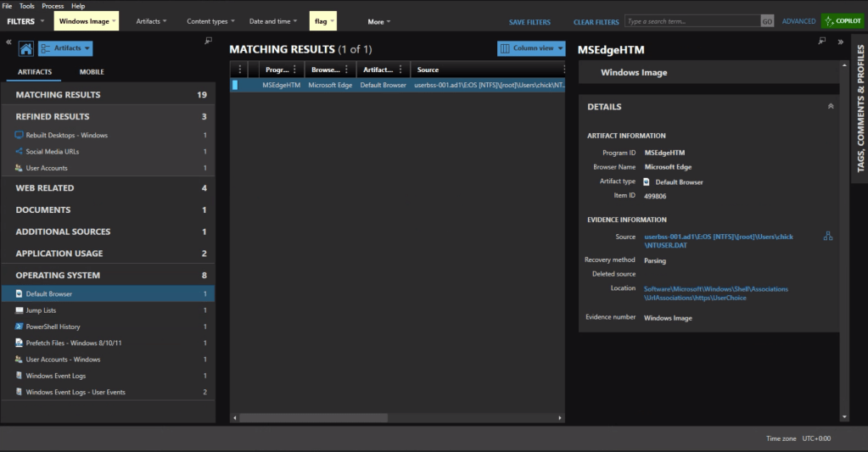Pin the details panel using the pin icon
Viewport: 868px width, 452px height.
(x=821, y=42)
